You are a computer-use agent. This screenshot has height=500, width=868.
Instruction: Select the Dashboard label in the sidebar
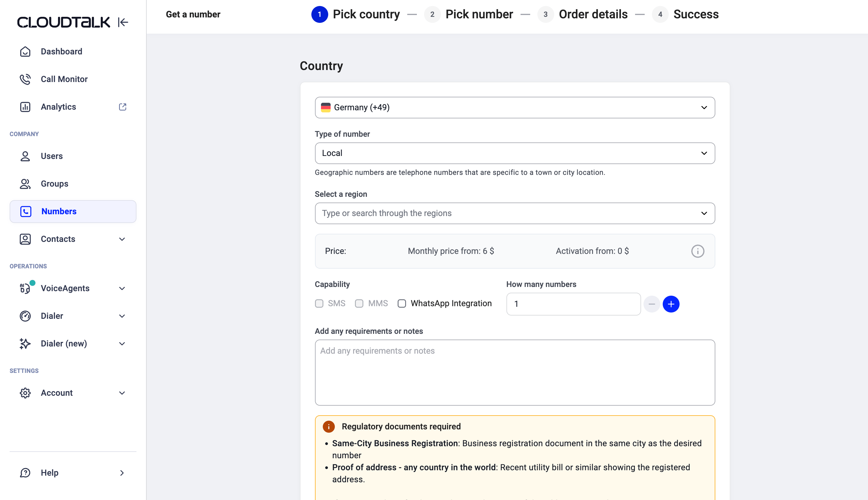click(x=62, y=51)
